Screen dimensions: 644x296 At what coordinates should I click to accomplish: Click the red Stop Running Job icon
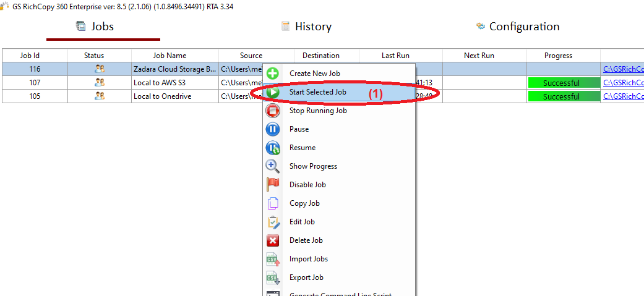(x=272, y=111)
